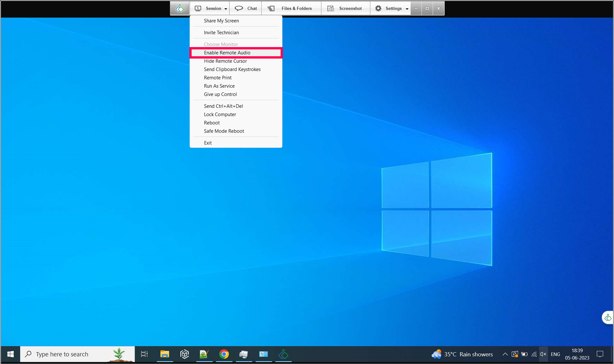This screenshot has width=614, height=364.
Task: Click the Zoho Assist taskbar icon
Action: 283,354
